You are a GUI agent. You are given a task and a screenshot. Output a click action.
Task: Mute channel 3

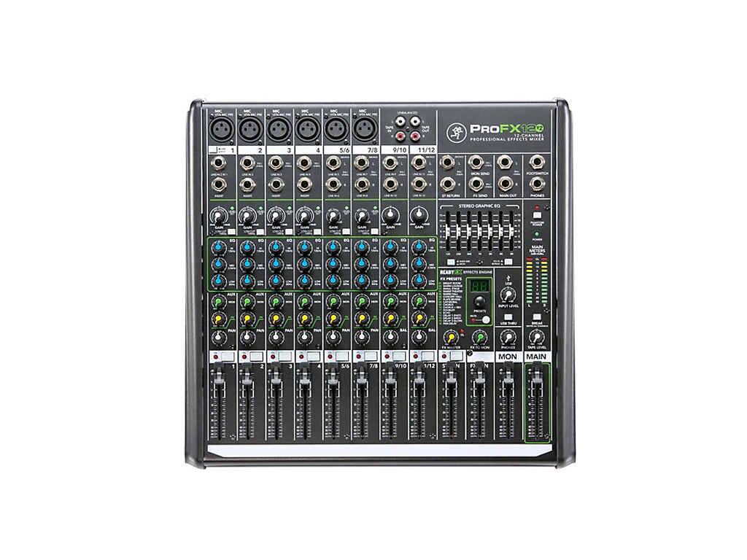click(x=285, y=356)
